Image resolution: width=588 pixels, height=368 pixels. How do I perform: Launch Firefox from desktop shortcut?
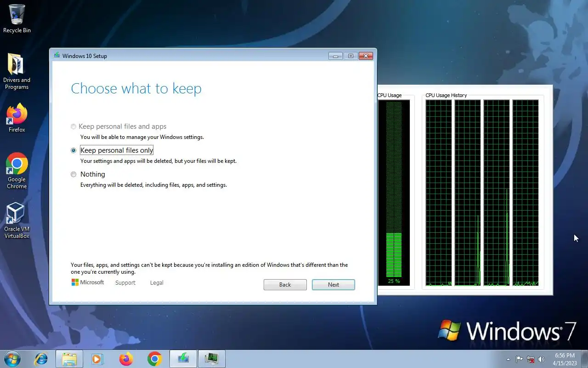coord(17,118)
